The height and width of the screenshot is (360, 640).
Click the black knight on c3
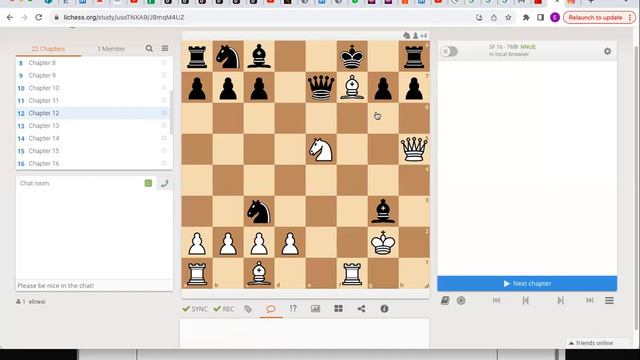(x=259, y=211)
